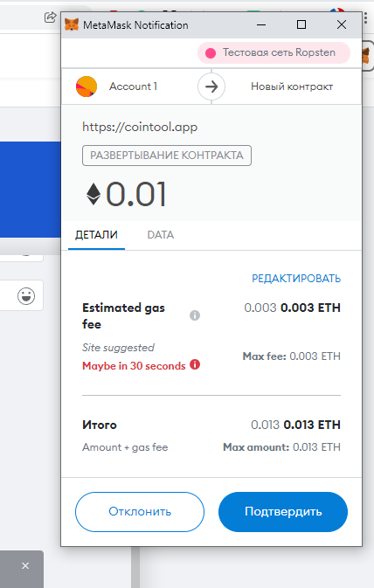Click the share icon in browser address bar
Screen dimensions: 374x588
click(x=50, y=17)
